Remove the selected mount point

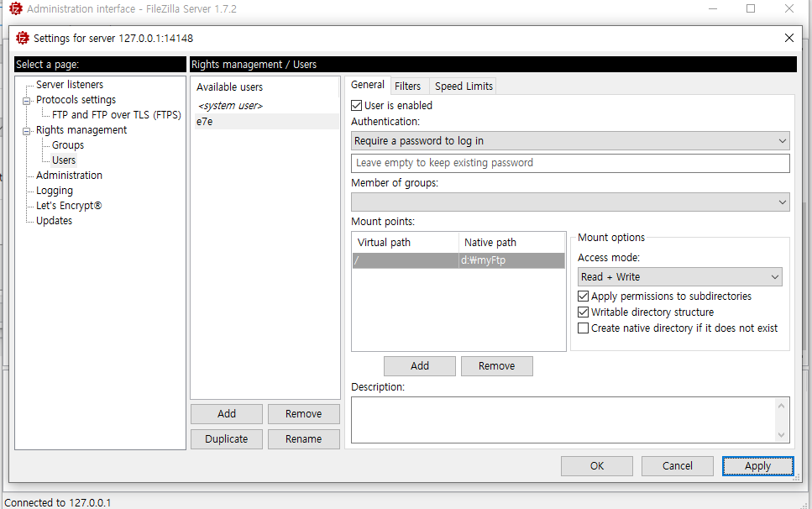496,366
